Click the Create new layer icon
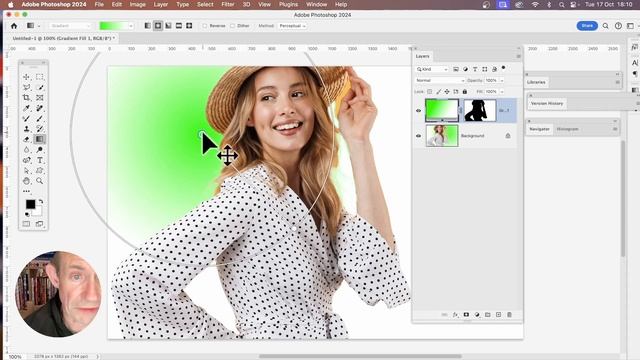The height and width of the screenshot is (360, 640). coord(498,315)
